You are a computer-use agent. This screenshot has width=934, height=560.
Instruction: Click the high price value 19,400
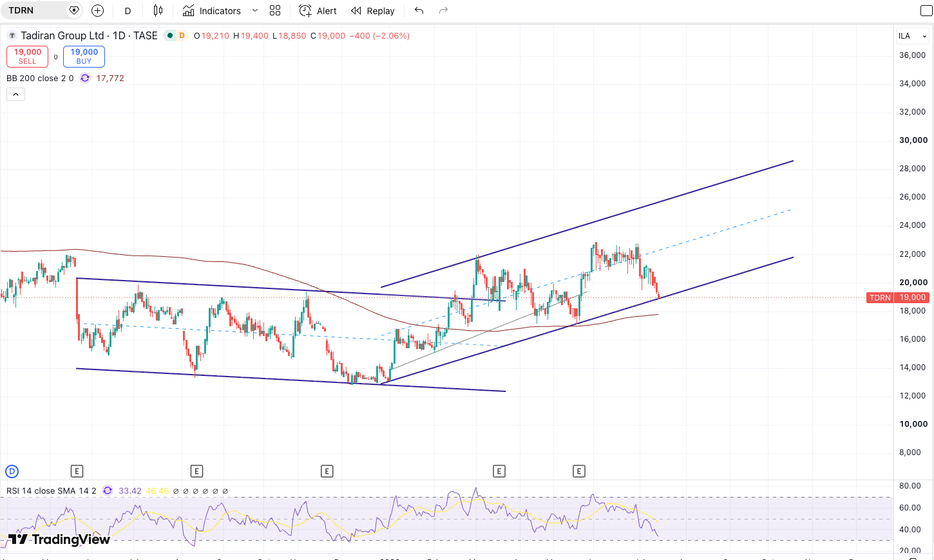coord(254,36)
